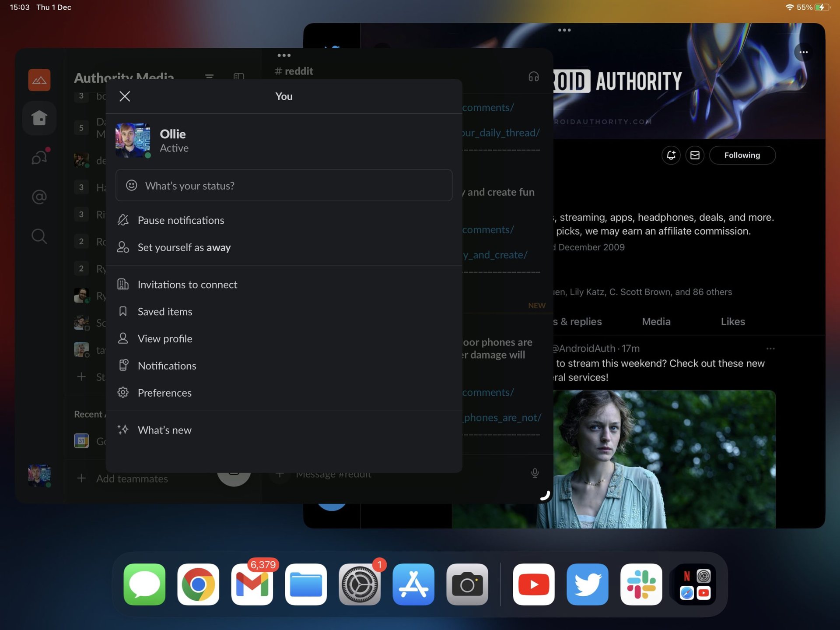Open What's new sparkle item
The width and height of the screenshot is (840, 630).
click(x=164, y=430)
